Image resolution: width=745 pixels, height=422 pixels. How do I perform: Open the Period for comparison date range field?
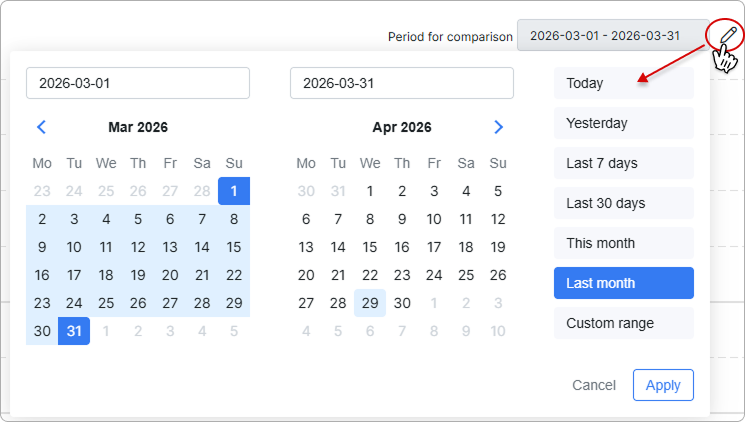pyautogui.click(x=613, y=36)
